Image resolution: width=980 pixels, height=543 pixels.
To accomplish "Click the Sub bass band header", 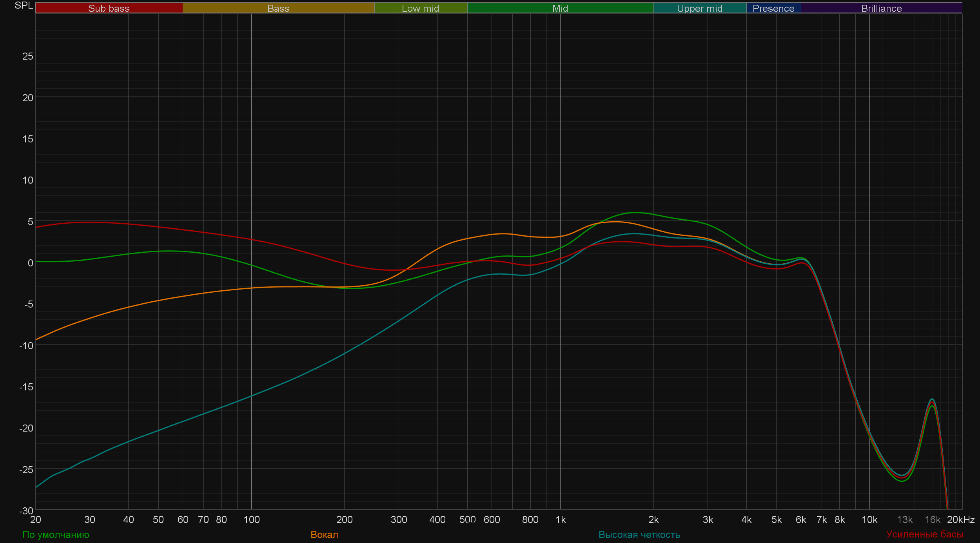I will [109, 8].
